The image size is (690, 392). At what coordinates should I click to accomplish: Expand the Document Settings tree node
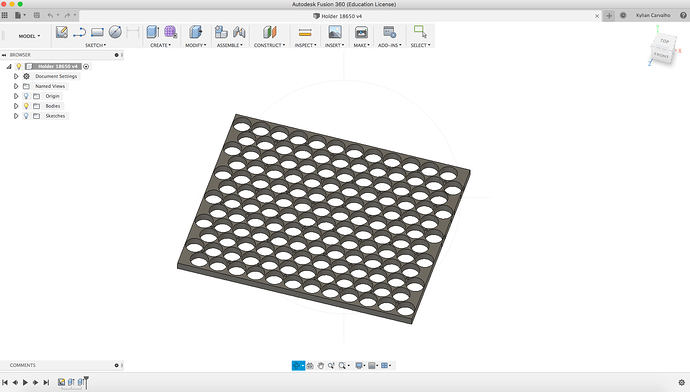coord(16,76)
